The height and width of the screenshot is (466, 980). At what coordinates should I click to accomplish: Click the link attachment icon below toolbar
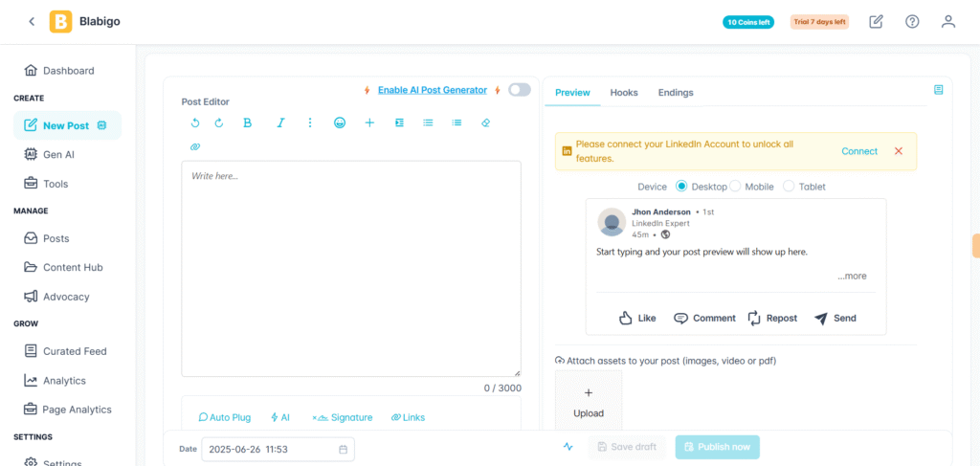195,147
